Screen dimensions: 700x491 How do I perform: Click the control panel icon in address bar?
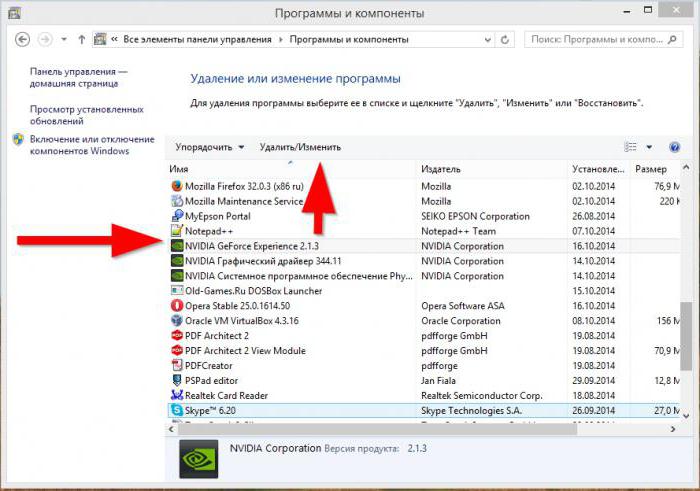click(100, 39)
